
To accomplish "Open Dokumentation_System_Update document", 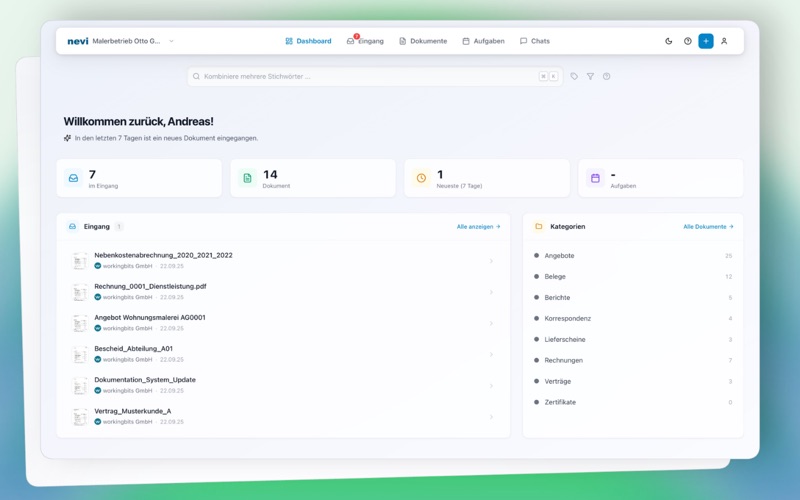I will pos(283,385).
